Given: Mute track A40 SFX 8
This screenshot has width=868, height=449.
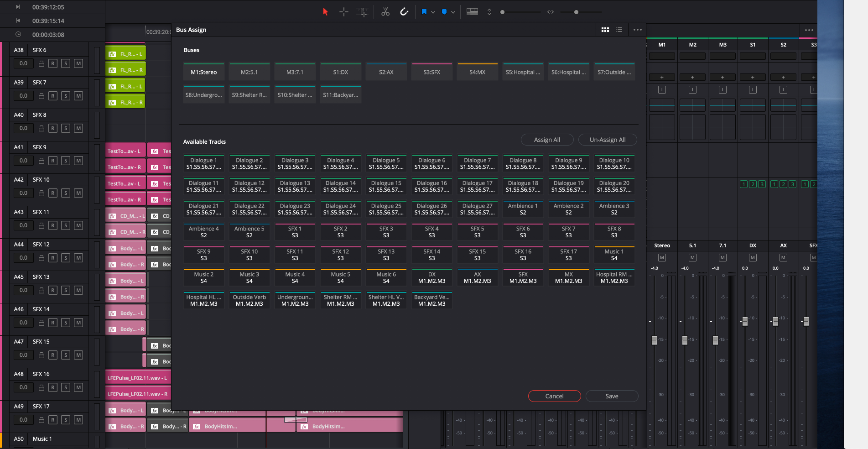Looking at the screenshot, I should (78, 128).
